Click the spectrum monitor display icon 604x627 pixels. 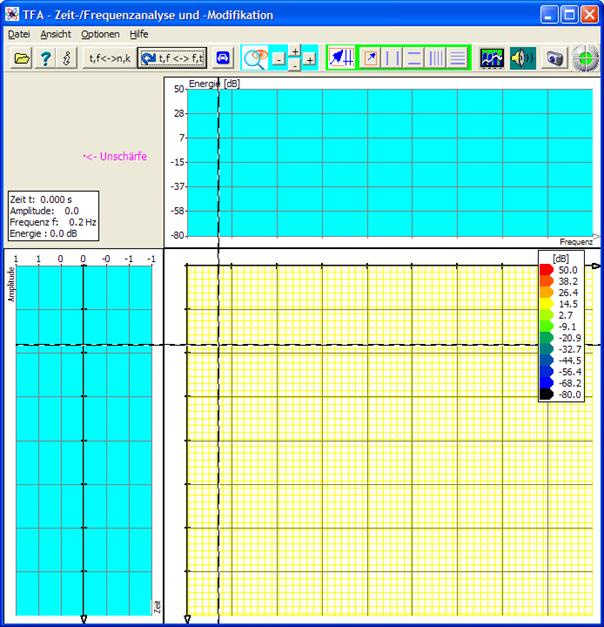click(491, 59)
